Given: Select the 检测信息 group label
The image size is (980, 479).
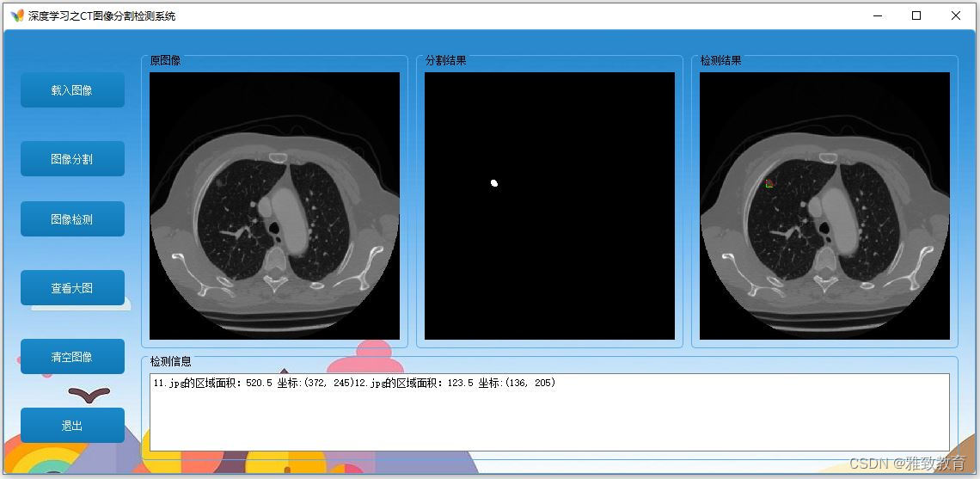Looking at the screenshot, I should [170, 361].
